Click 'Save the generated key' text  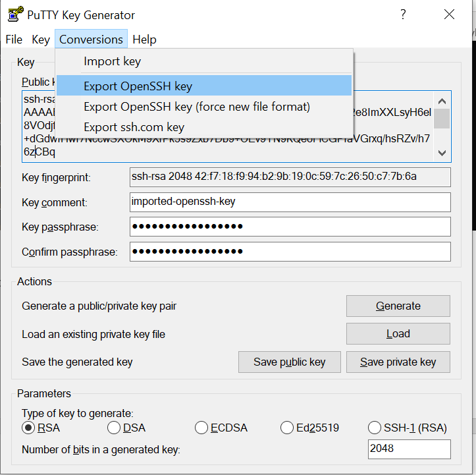click(77, 362)
